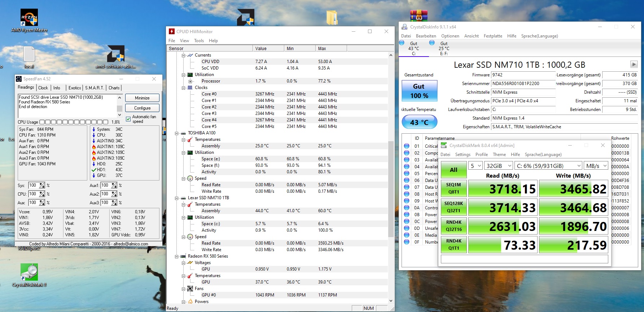Adjust Aux3 fan speed spinner
This screenshot has width=644, height=312.
[x=114, y=202]
